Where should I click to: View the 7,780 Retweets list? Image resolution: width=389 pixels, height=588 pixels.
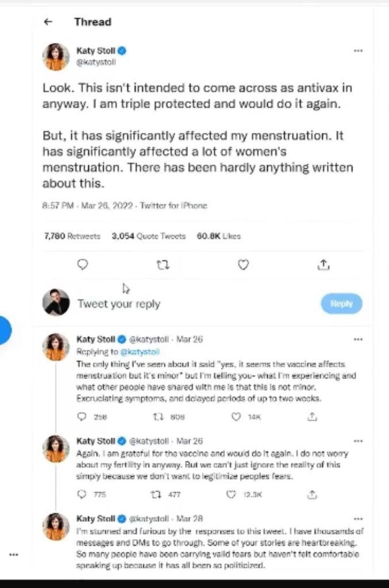pos(72,236)
